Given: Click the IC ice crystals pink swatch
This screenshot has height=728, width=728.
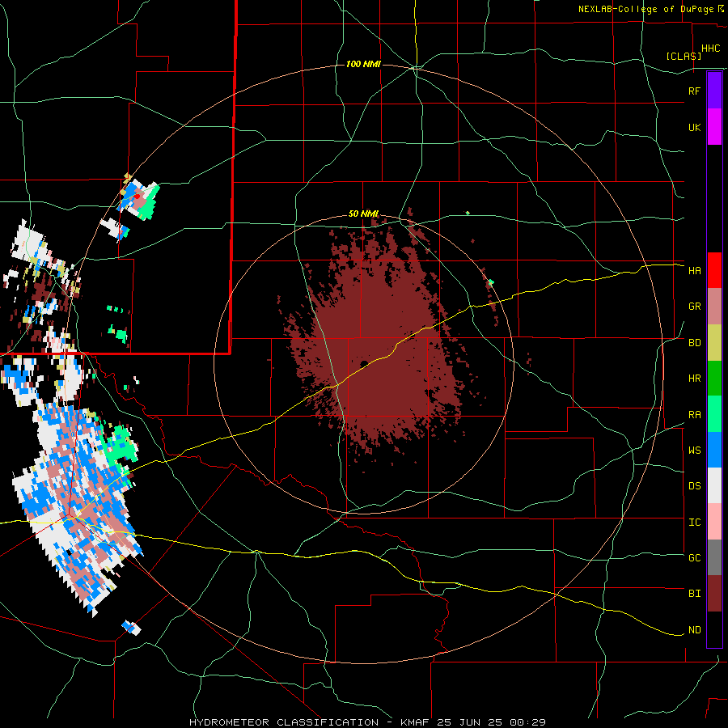Looking at the screenshot, I should click(x=714, y=522).
